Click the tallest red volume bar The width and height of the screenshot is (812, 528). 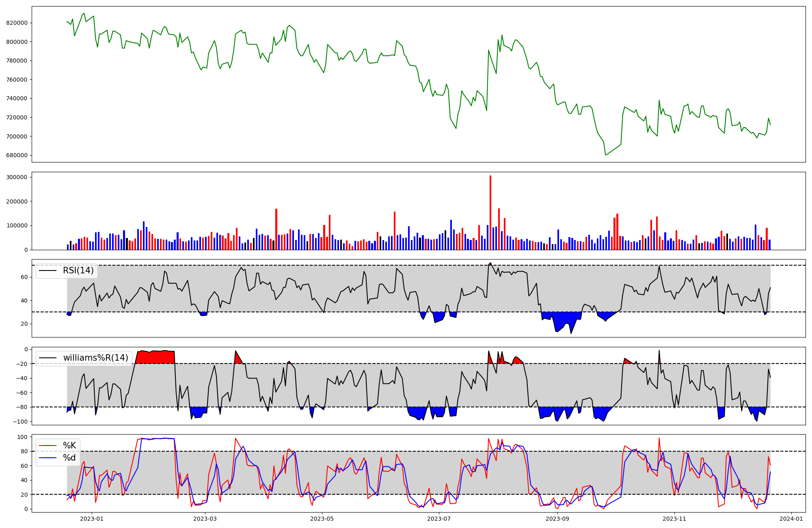(x=490, y=211)
